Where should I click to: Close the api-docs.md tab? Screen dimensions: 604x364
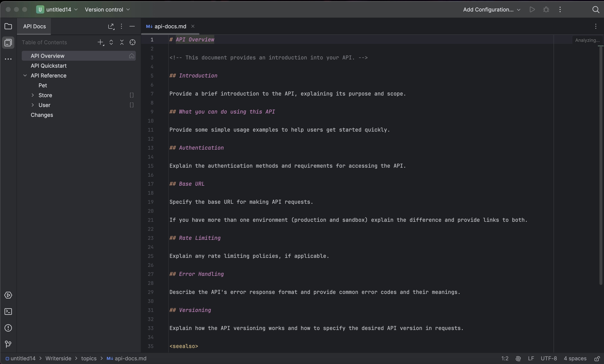193,26
